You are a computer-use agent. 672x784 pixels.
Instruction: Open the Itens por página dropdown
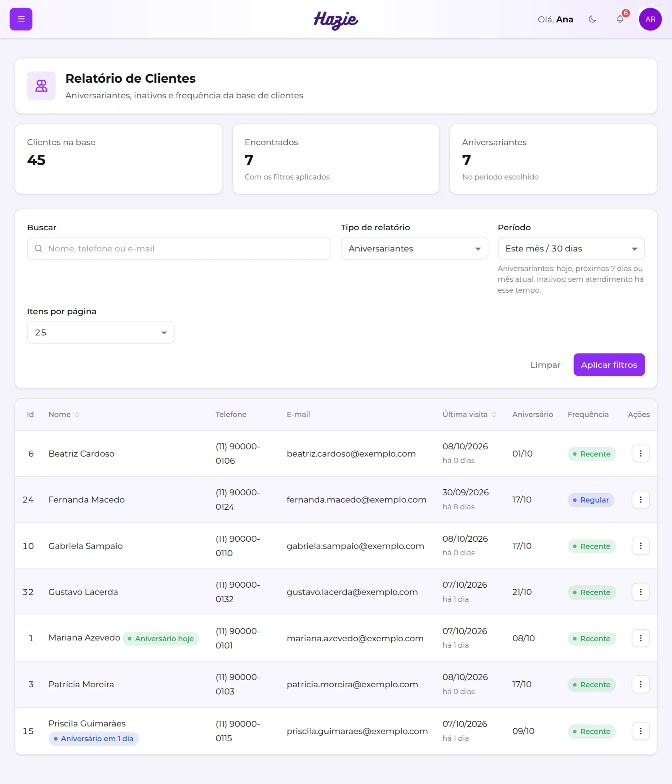pos(100,332)
